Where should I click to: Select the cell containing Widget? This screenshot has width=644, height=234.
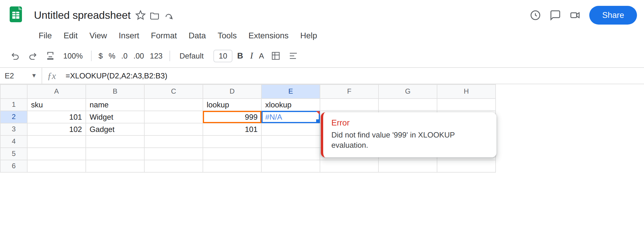[115, 117]
